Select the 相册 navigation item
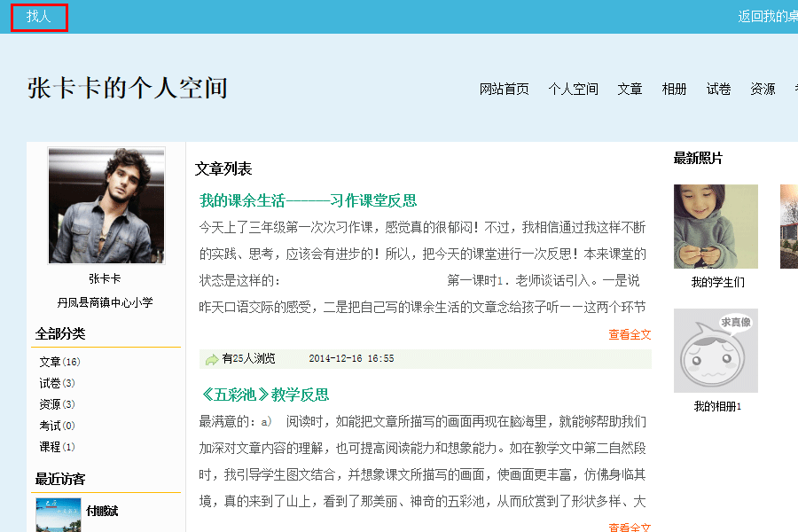798x532 pixels. click(x=674, y=89)
